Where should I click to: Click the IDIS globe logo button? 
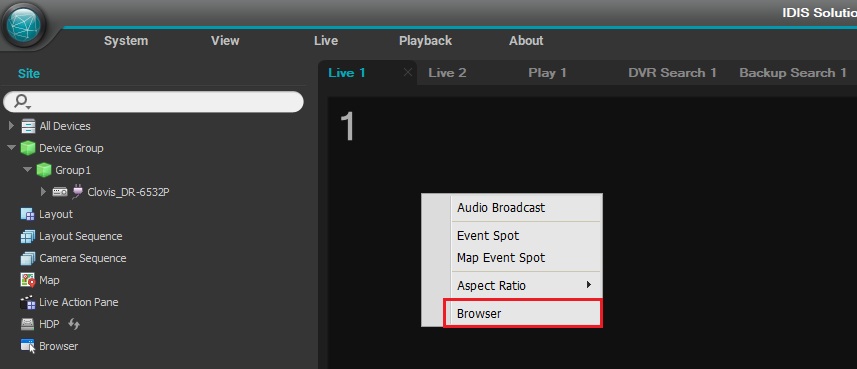click(x=24, y=25)
